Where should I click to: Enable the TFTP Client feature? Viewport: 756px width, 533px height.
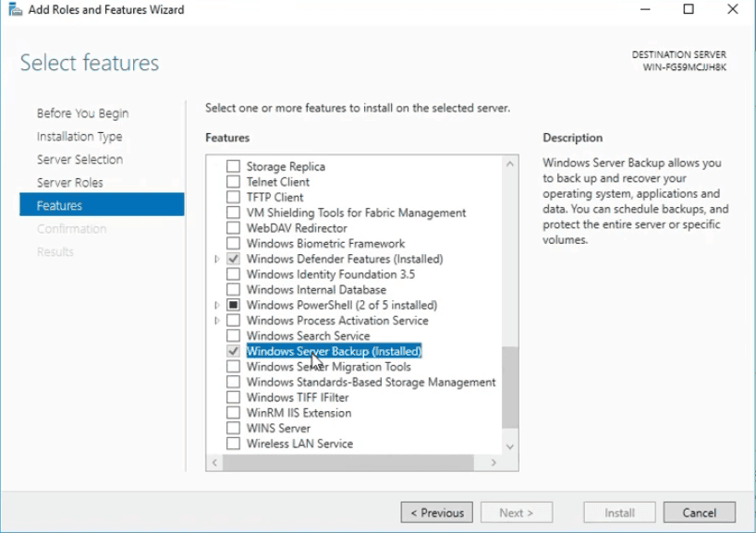tap(234, 197)
